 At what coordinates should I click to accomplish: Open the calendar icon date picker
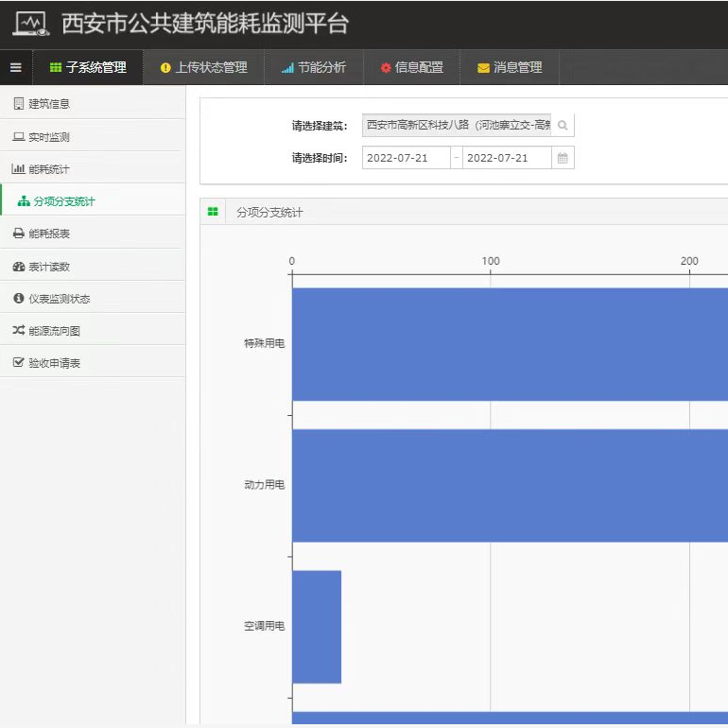point(563,158)
